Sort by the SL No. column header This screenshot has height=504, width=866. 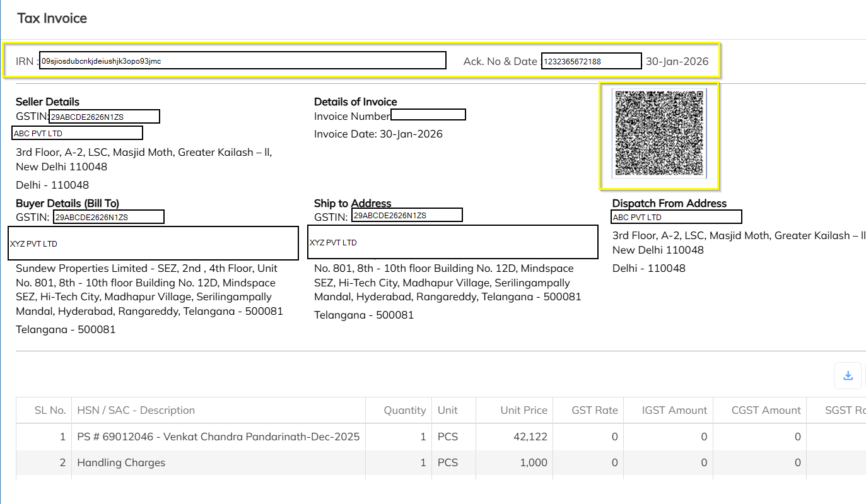coord(50,410)
